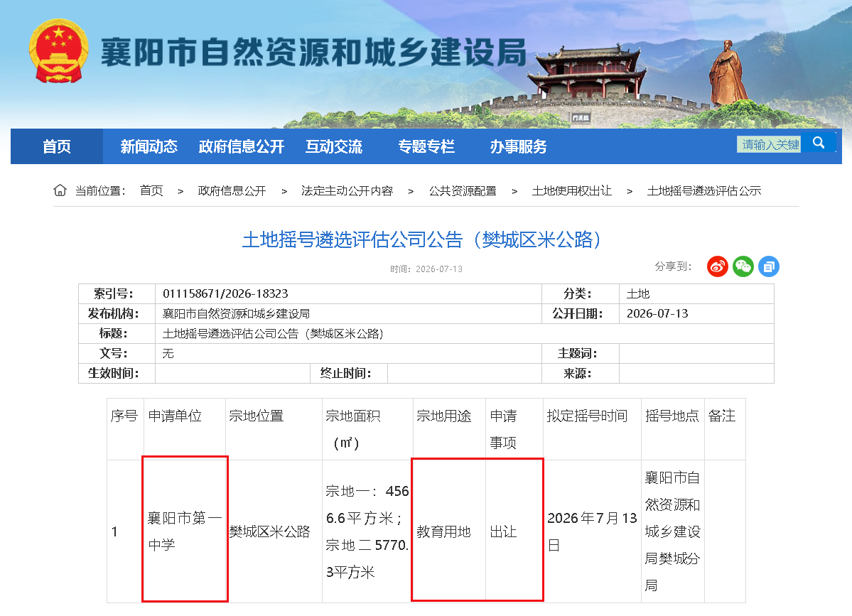
Task: Open 首页 navigation tab
Action: point(57,146)
